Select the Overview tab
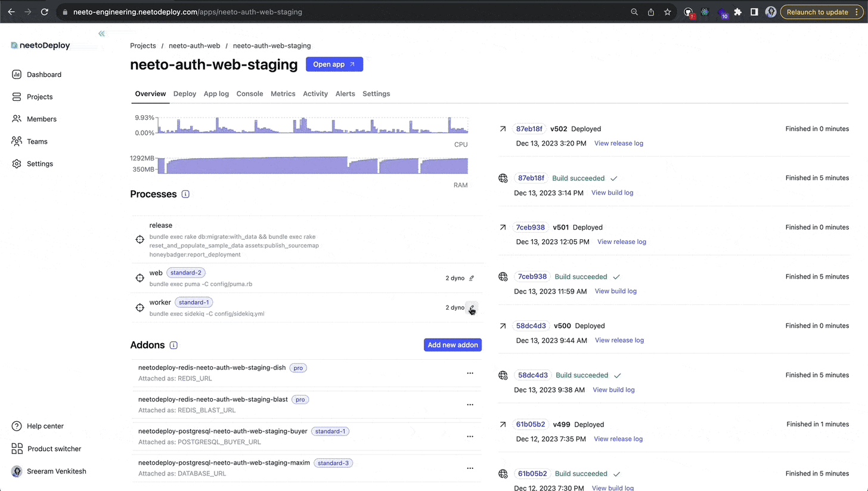This screenshot has height=491, width=868. pos(150,94)
